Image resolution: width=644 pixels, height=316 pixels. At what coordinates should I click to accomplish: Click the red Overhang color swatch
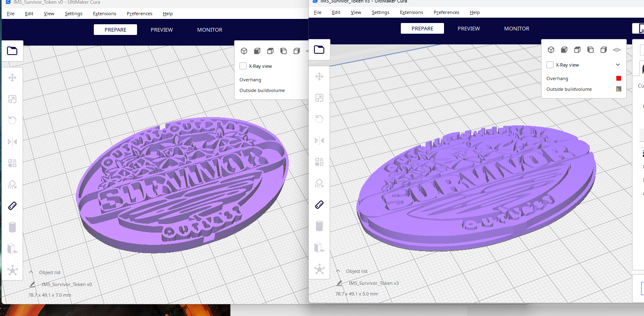click(x=618, y=78)
